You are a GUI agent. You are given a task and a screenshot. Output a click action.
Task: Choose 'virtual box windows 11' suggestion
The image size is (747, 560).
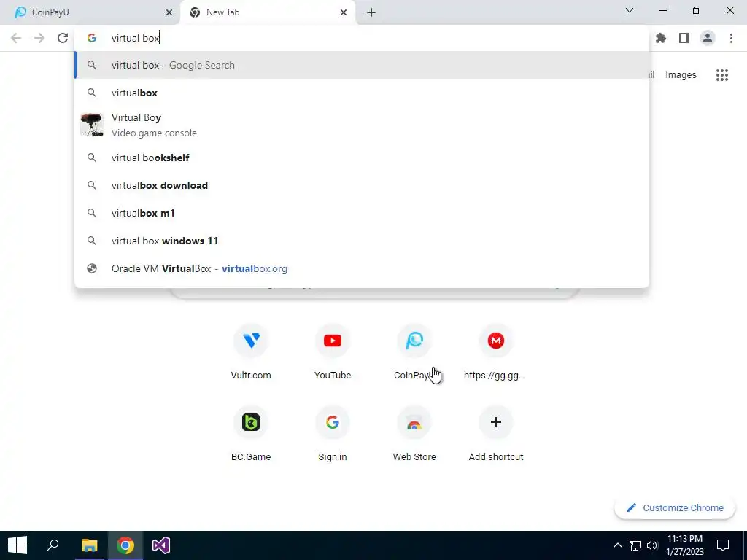362,241
